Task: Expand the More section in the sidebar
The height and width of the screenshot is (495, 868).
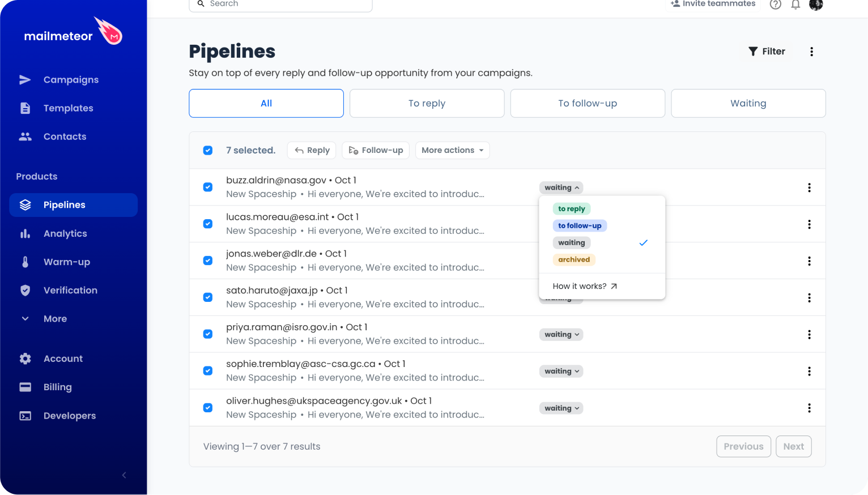Action: [x=73, y=319]
